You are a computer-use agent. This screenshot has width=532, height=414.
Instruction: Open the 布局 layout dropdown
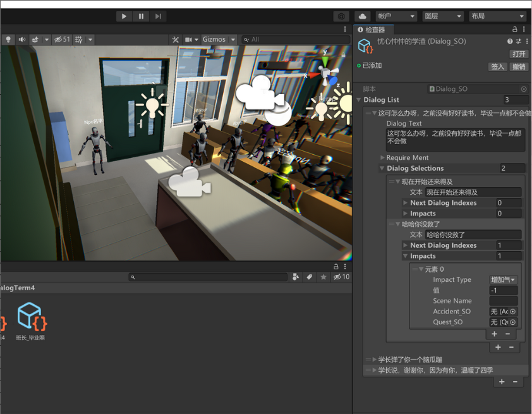click(497, 16)
